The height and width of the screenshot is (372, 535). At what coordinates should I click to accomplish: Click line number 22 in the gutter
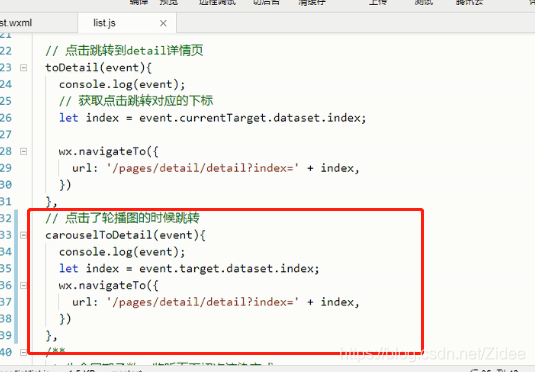click(x=6, y=51)
